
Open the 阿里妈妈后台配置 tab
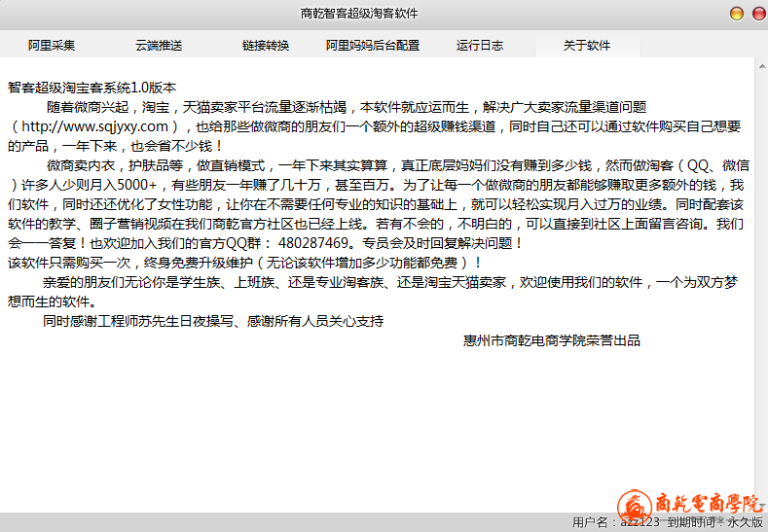373,45
